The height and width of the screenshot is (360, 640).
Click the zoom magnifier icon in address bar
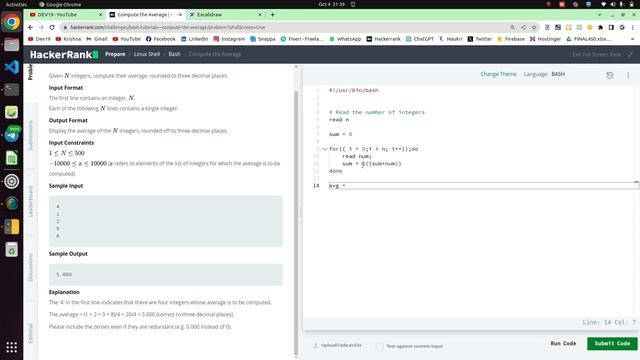pyautogui.click(x=512, y=27)
